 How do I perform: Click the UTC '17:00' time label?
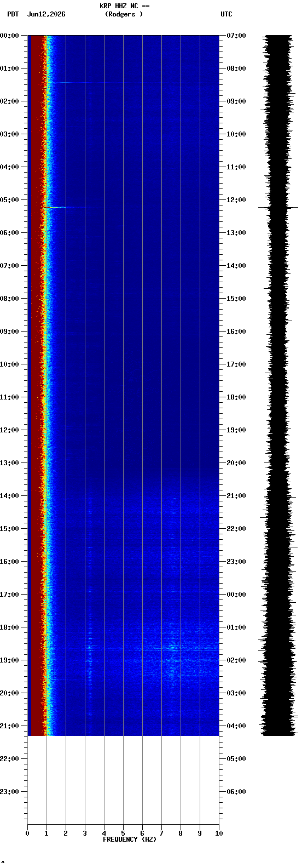236,364
